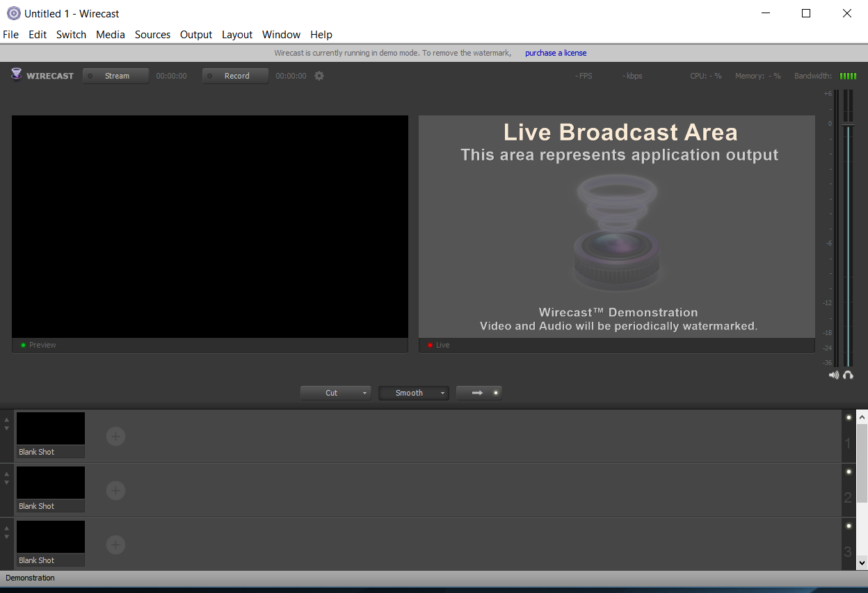Click the add shot plus icon in layer 2
Viewport: 868px width, 593px height.
[x=115, y=491]
